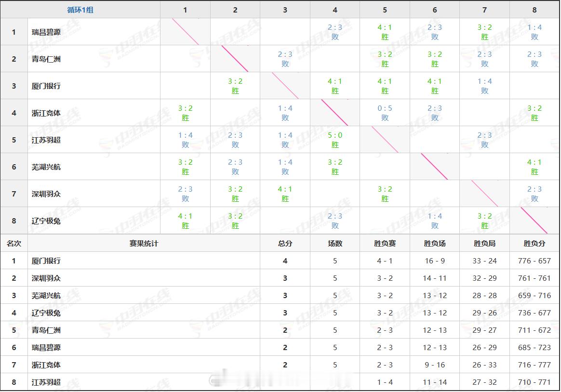This screenshot has width=561, height=392.
Task: Click the ties value 4 - 1
Action: point(385,261)
